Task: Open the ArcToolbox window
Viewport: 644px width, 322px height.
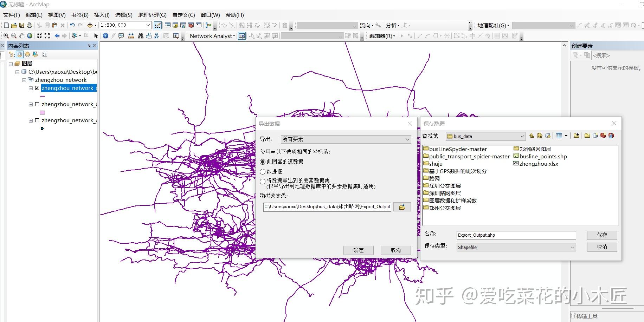Action: [x=190, y=25]
